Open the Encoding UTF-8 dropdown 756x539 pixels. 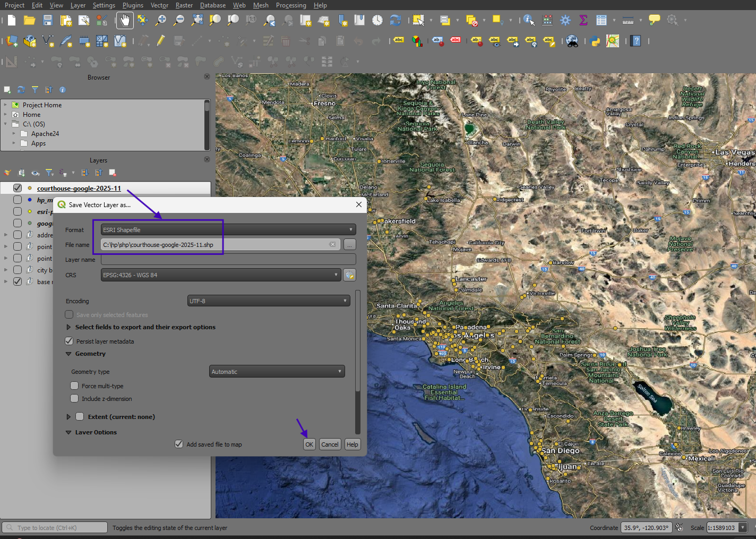(269, 301)
